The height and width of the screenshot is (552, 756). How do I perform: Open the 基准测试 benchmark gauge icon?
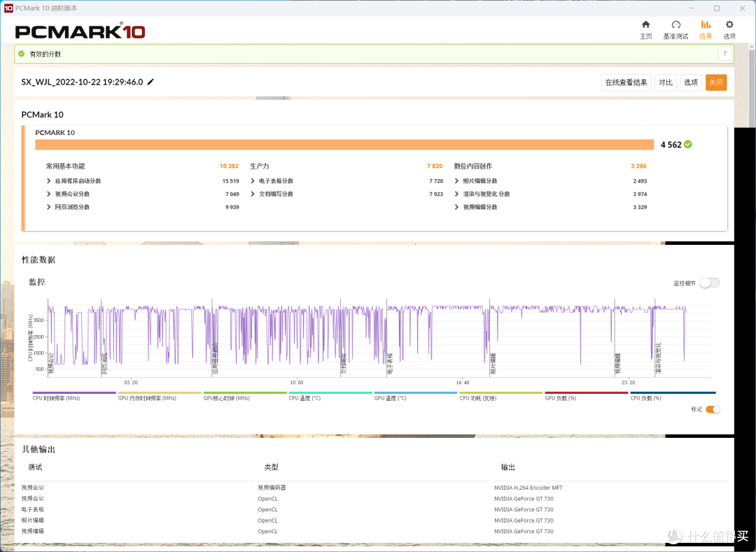[675, 29]
